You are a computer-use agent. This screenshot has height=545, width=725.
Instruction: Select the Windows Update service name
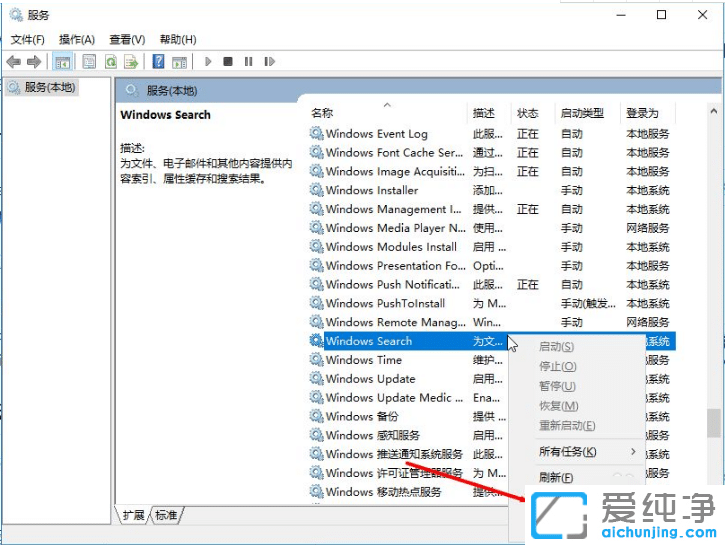[x=370, y=379]
